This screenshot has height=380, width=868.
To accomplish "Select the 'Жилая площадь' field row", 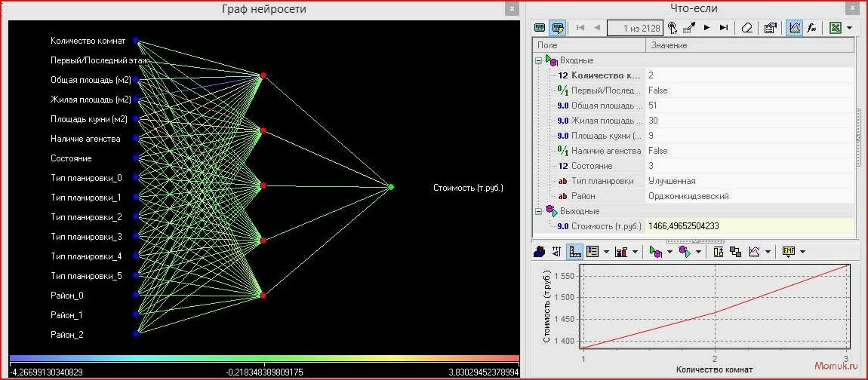I will 694,120.
